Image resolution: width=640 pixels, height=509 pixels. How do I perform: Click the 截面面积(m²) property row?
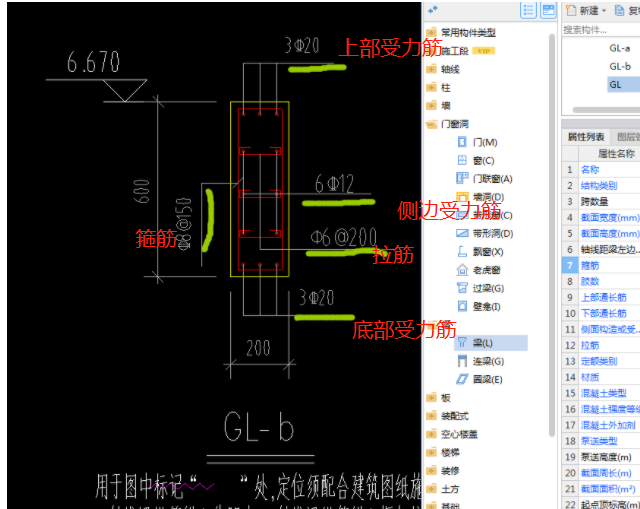pos(601,489)
